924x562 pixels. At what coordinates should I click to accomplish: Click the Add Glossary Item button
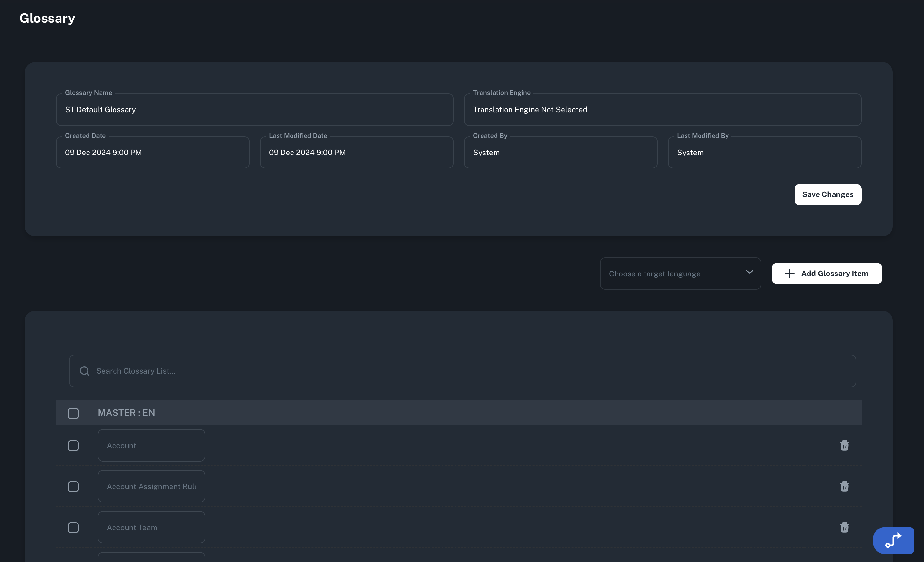tap(826, 273)
